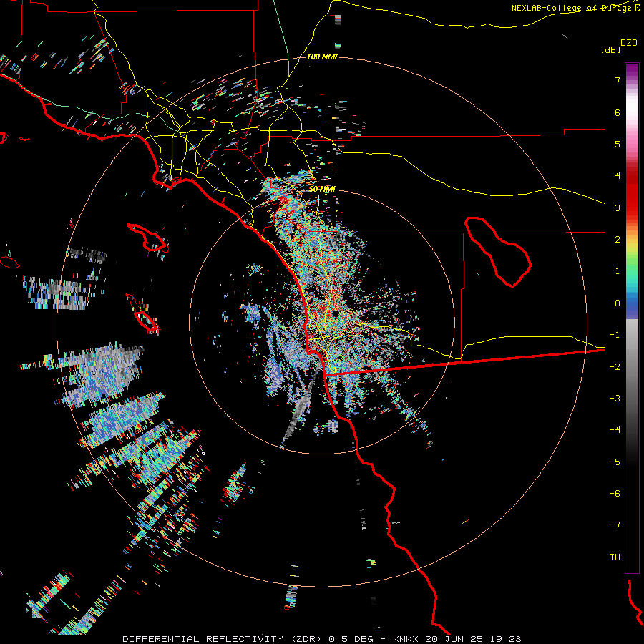Click the "20 JUN 25 19:28" timestamp
The height and width of the screenshot is (644, 644).
click(x=473, y=639)
